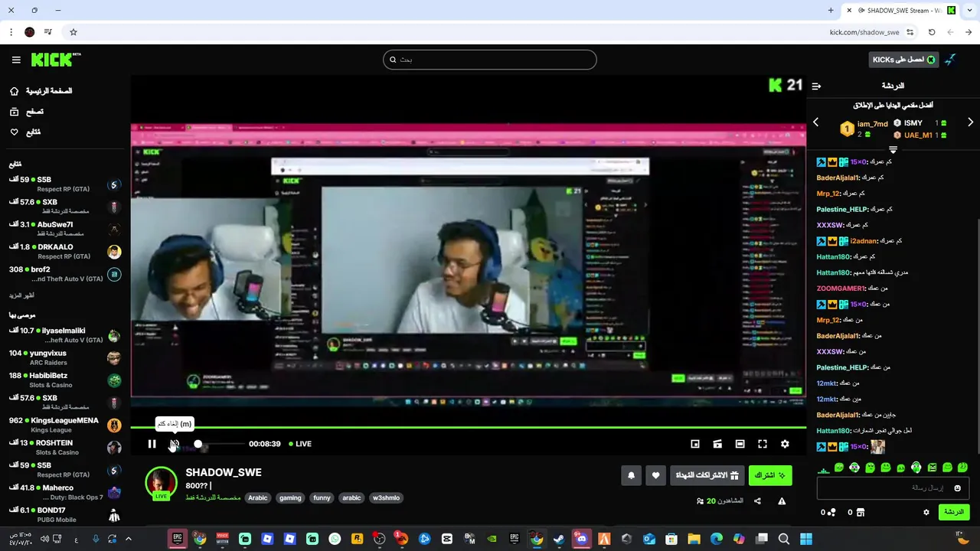The width and height of the screenshot is (980, 551).
Task: Select the Arabic capitalized tag
Action: [258, 497]
